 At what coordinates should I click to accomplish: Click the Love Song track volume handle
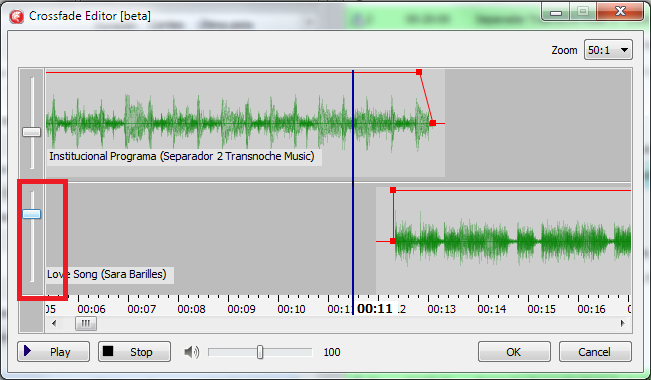[x=32, y=214]
